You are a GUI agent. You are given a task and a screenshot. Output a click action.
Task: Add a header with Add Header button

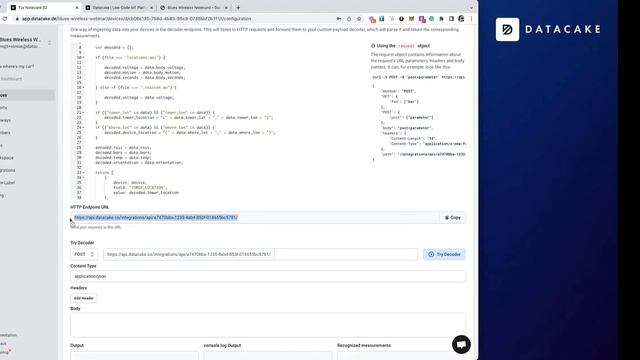click(84, 298)
